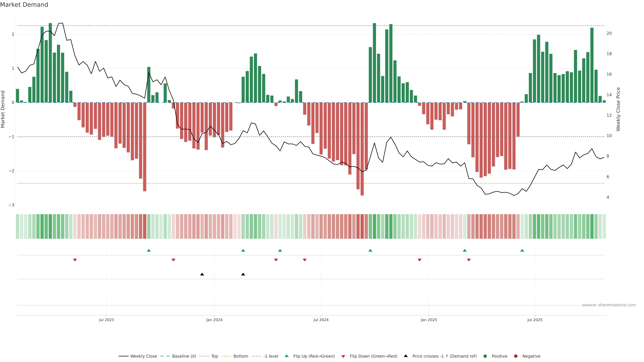Viewport: 644px width, 362px height.
Task: Click the Weekly Close Price axis title
Action: (x=618, y=109)
